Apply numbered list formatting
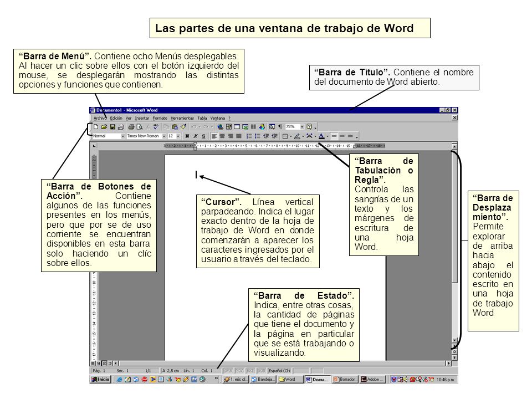532x399 pixels. point(249,136)
